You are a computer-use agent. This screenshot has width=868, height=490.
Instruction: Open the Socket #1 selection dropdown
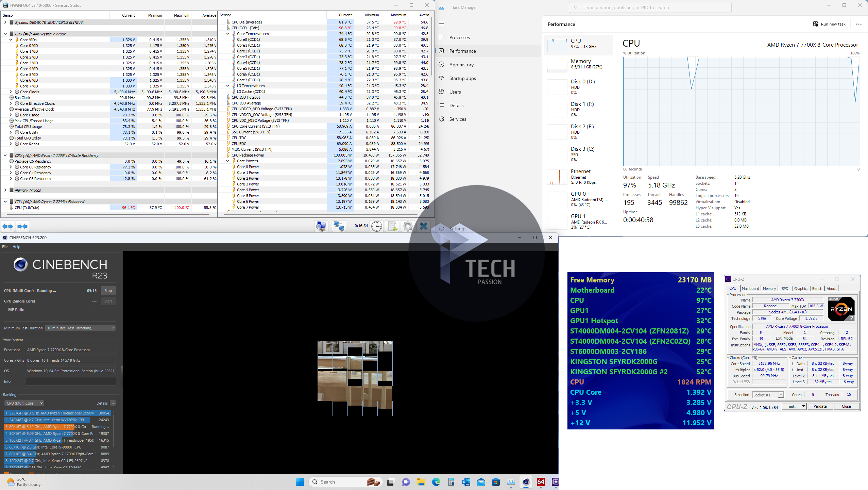click(x=768, y=395)
